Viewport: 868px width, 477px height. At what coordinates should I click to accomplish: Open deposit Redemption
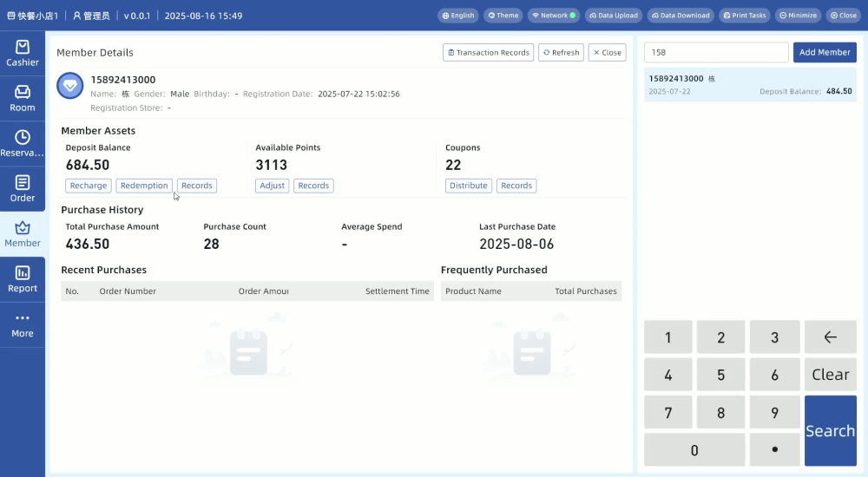tap(144, 186)
